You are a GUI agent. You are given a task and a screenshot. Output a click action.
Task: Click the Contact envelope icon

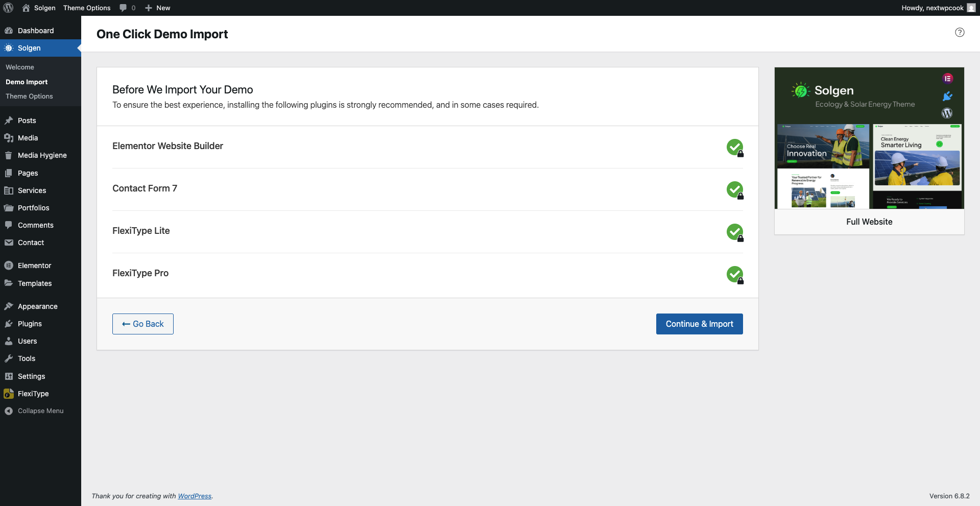coord(9,243)
